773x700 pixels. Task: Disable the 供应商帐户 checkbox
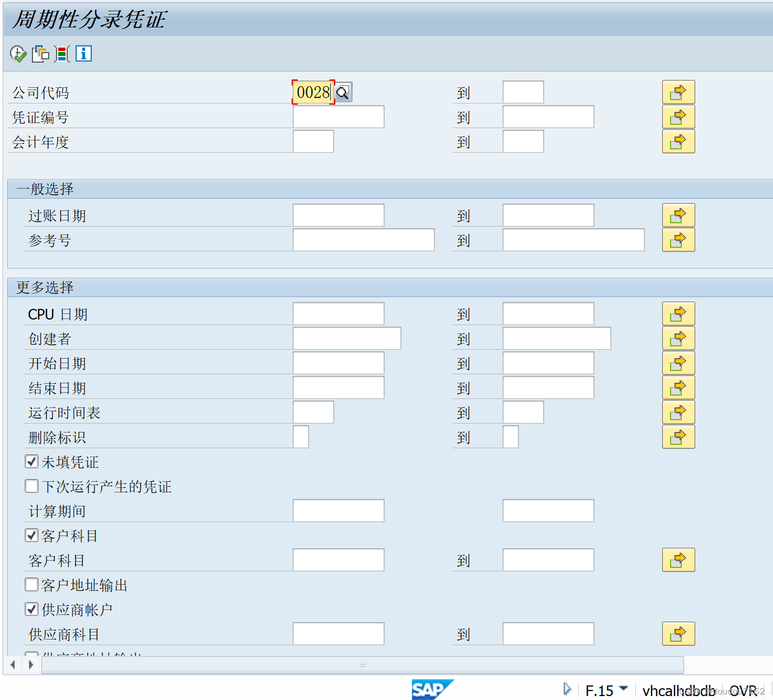pos(31,609)
